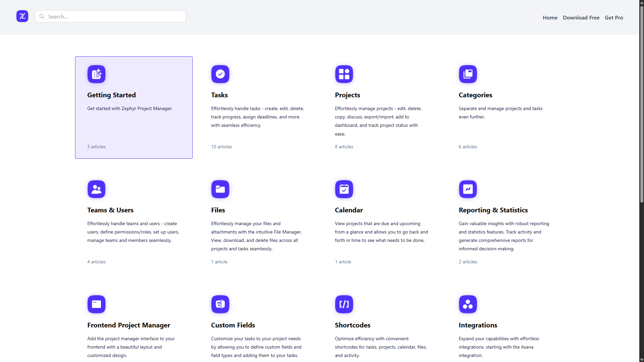Select the Tasks checkmark icon

220,74
